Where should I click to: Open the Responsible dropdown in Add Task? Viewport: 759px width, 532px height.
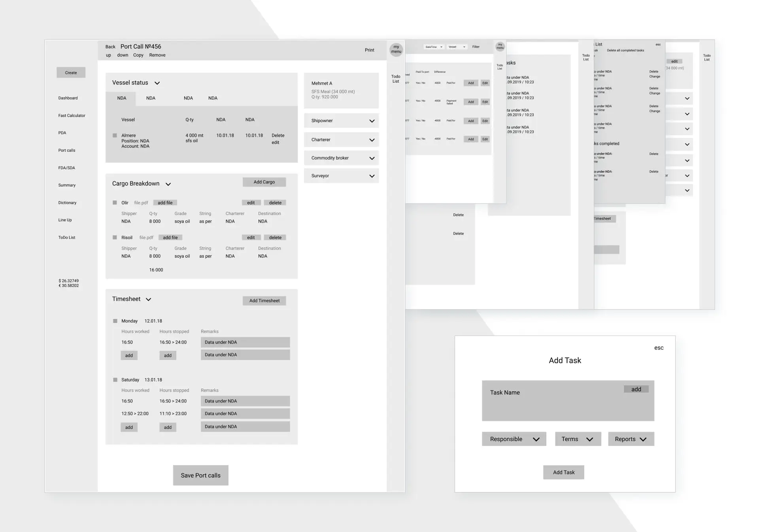tap(514, 439)
